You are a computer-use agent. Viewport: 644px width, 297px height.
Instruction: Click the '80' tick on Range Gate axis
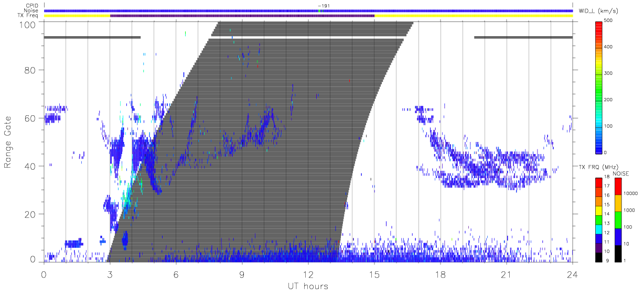(30, 70)
